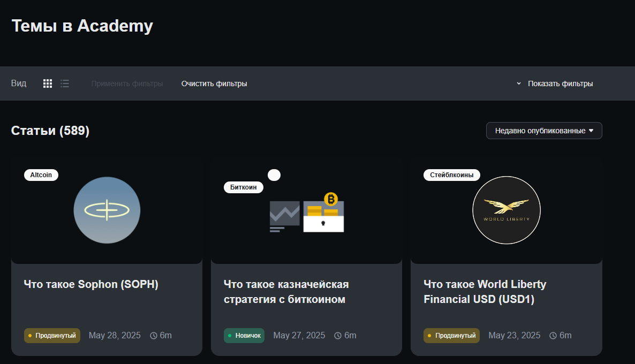Click Очистить фильтры button

click(214, 84)
